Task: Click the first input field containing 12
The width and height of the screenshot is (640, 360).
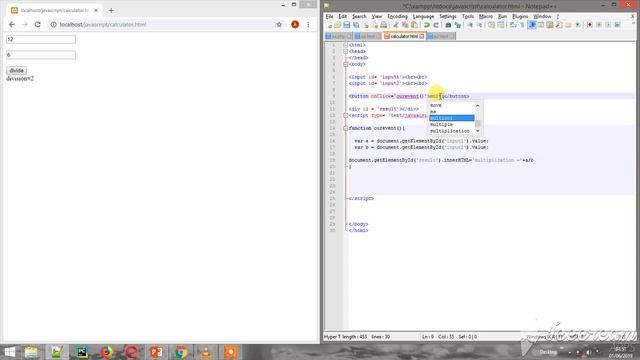Action: 41,40
